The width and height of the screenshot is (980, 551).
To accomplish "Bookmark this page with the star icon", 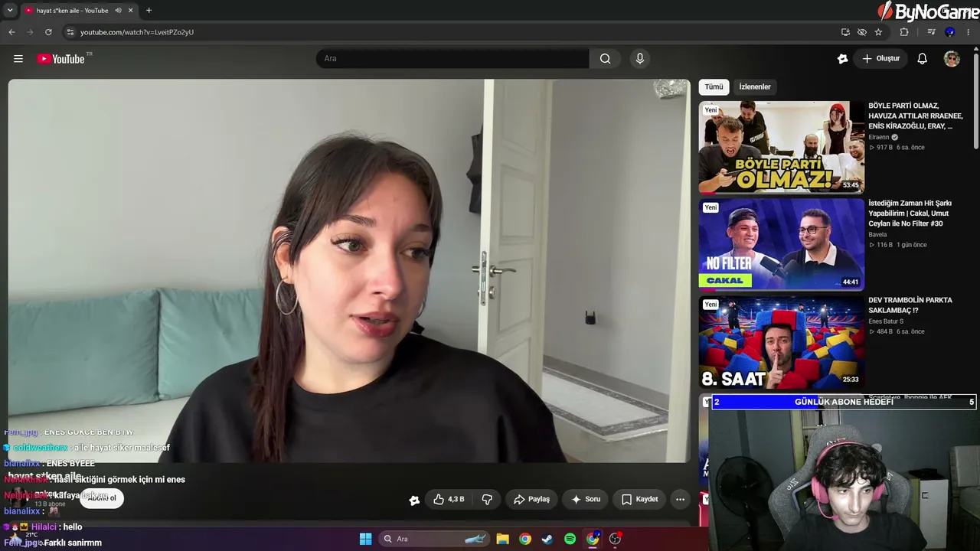I will [x=878, y=32].
